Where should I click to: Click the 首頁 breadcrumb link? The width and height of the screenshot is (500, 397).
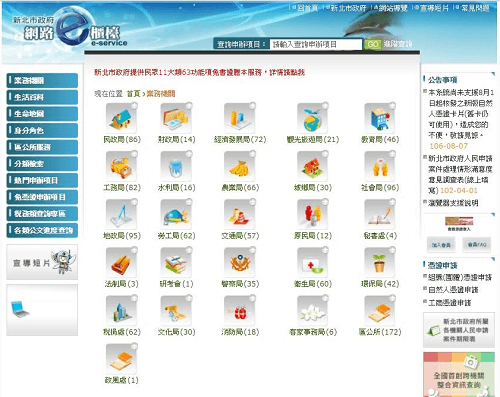[133, 94]
